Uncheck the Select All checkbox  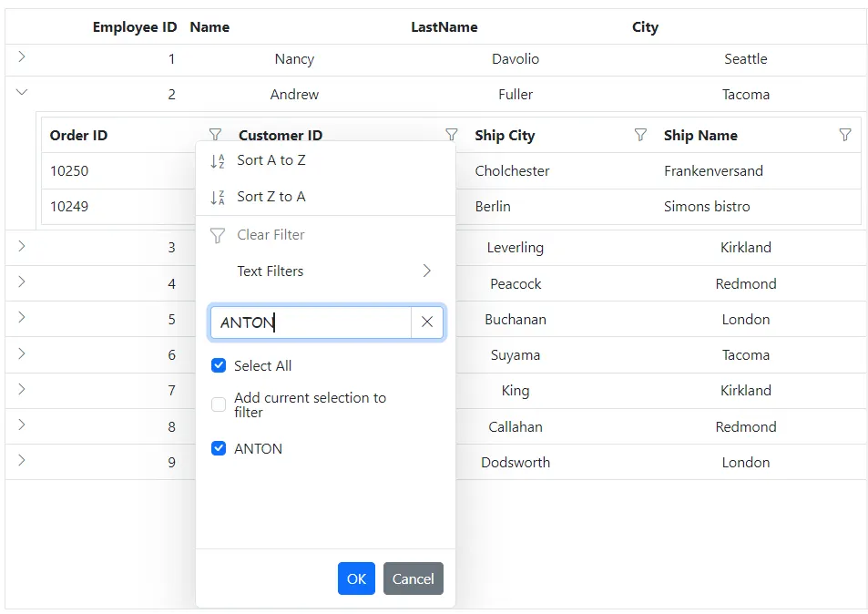coord(219,365)
